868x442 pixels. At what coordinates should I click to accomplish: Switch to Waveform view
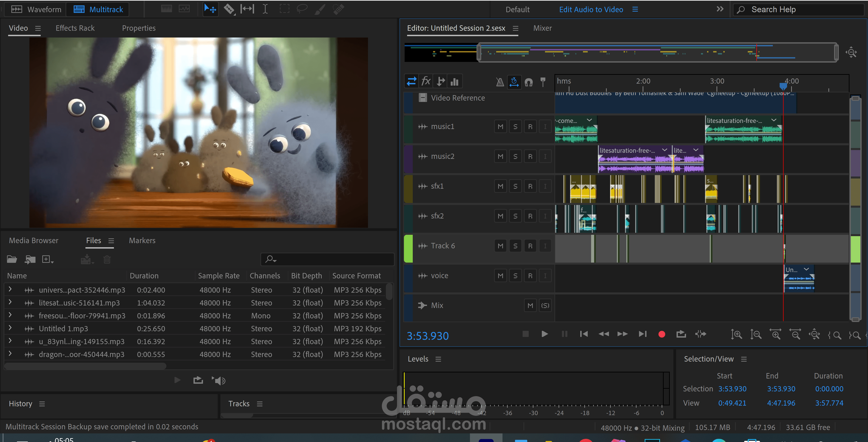click(x=36, y=9)
